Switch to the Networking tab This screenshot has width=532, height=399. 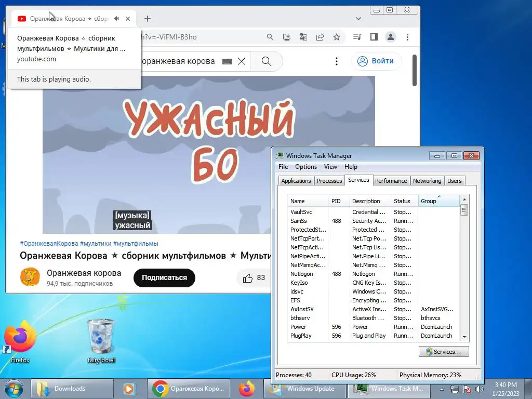click(x=427, y=181)
